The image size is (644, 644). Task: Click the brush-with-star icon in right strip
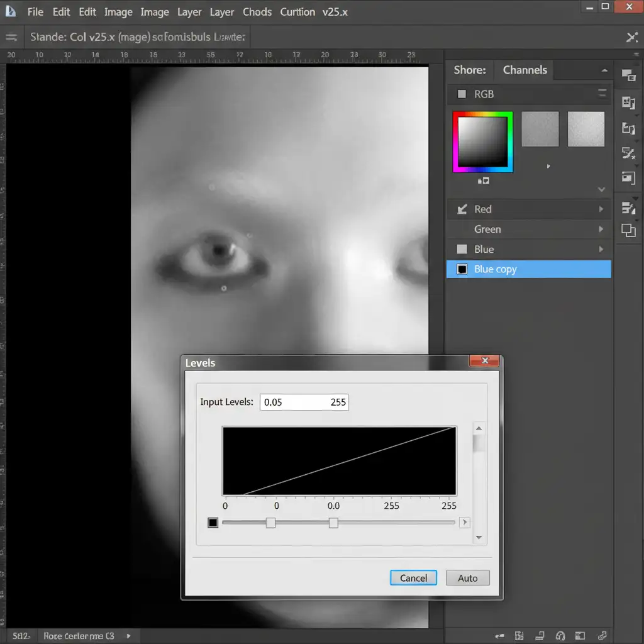(628, 153)
